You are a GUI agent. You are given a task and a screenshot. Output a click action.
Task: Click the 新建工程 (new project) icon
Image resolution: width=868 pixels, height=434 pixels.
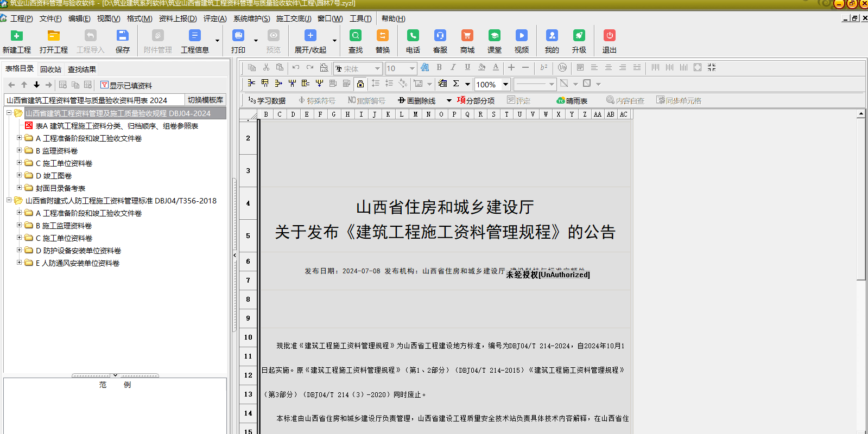[x=17, y=36]
